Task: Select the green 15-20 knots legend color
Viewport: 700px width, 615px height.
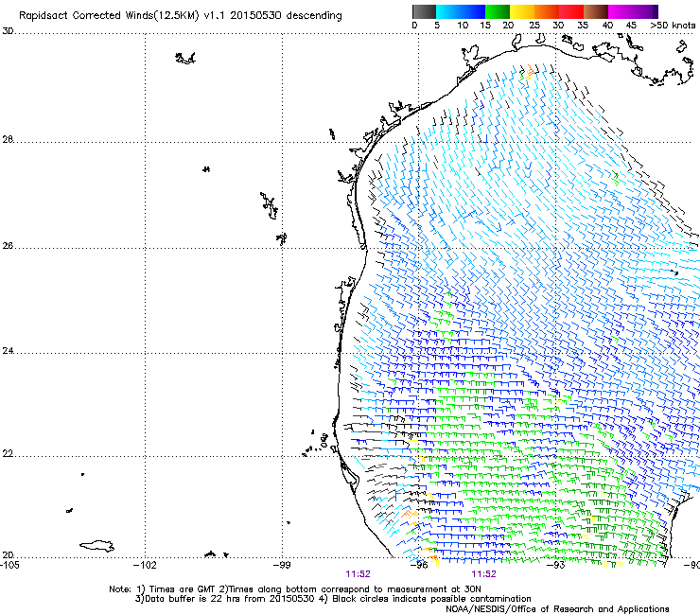Action: tap(498, 11)
